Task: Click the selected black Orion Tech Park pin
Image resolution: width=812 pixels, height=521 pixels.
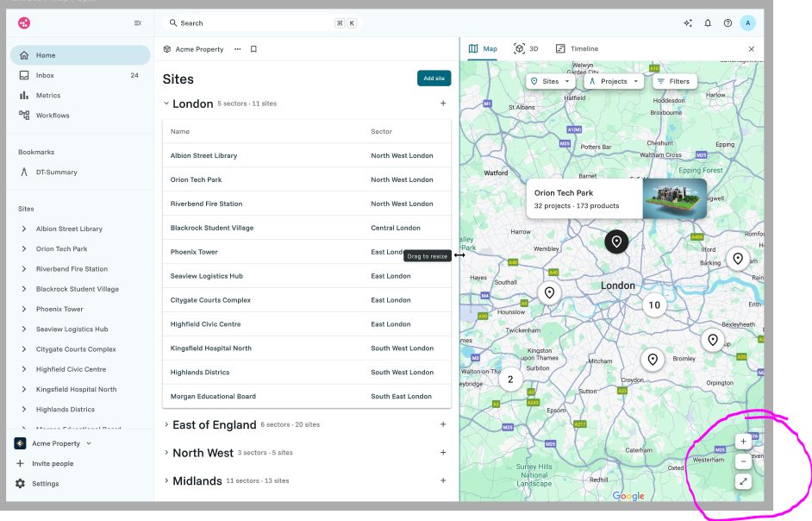Action: 616,242
